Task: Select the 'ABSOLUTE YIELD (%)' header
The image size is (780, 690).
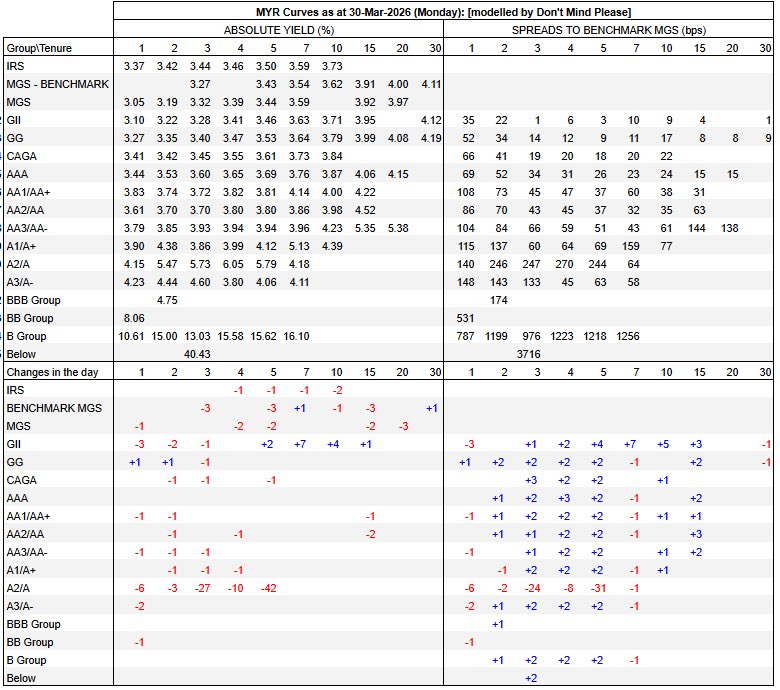Action: 279,30
